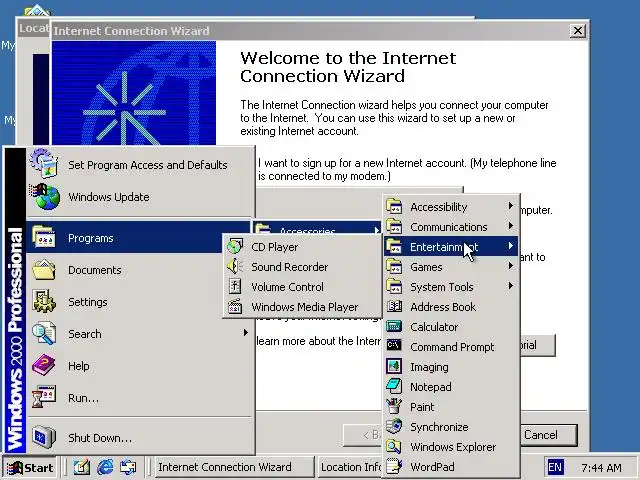Pick Communications from Accessories menu

451,227
